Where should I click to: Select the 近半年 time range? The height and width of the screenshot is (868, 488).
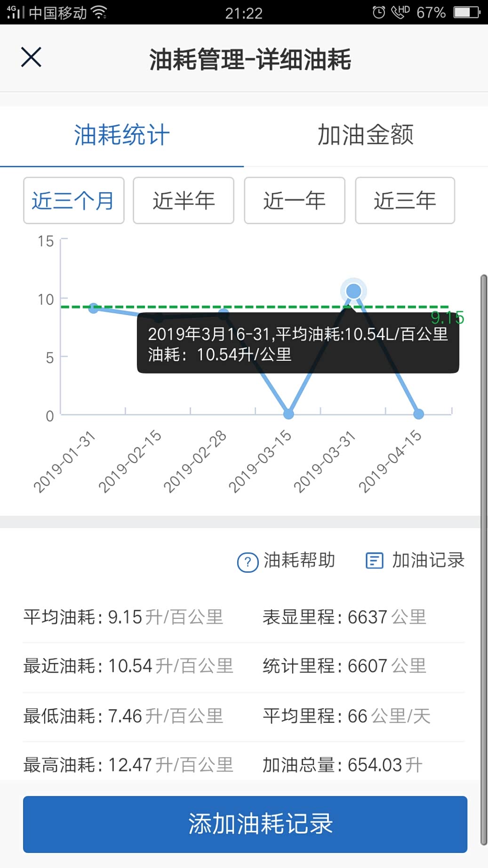(184, 201)
